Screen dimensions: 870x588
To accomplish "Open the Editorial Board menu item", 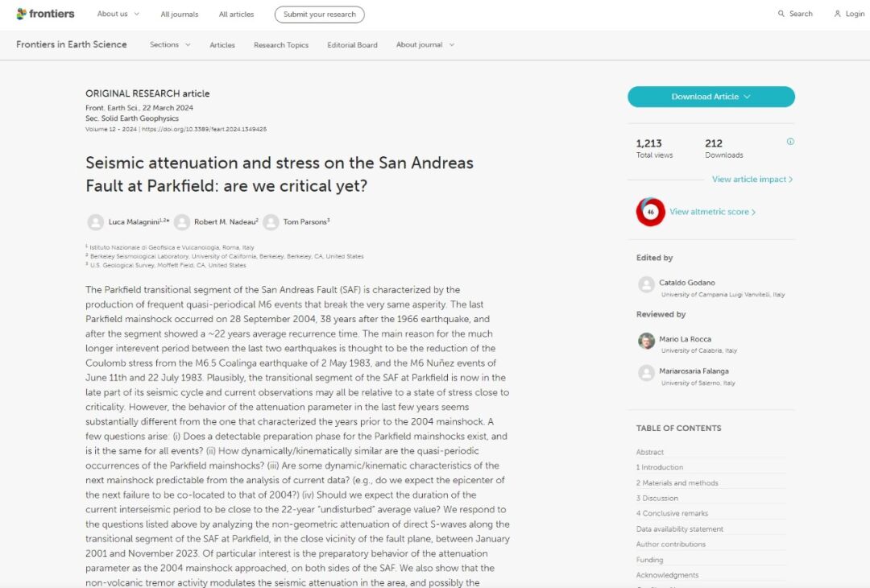I will click(352, 45).
